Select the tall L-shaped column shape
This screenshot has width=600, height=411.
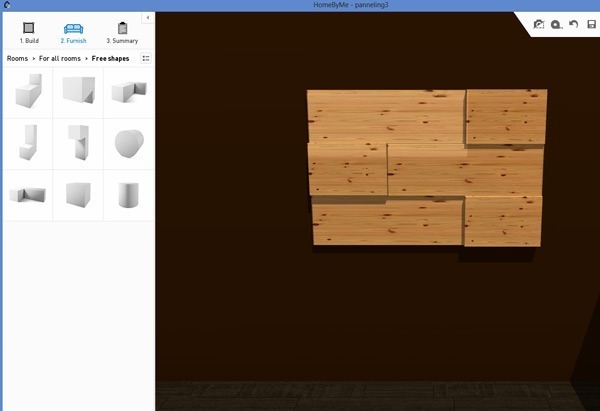coord(28,144)
